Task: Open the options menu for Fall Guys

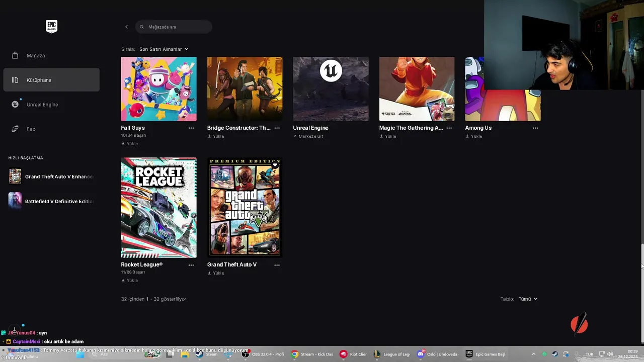Action: click(x=191, y=128)
